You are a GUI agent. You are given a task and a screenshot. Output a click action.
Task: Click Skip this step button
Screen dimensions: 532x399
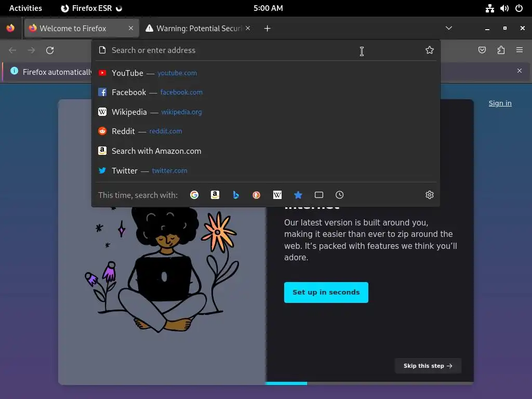coord(428,366)
